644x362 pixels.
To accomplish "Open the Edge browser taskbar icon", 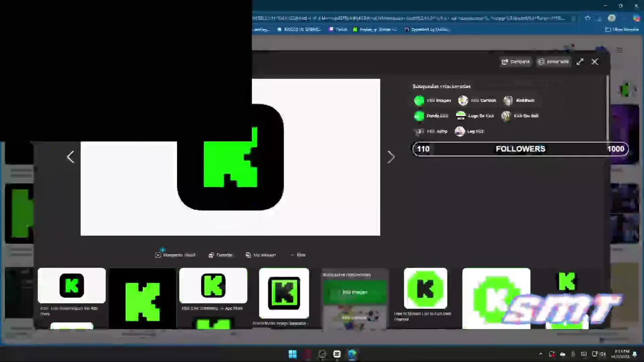I will click(352, 354).
